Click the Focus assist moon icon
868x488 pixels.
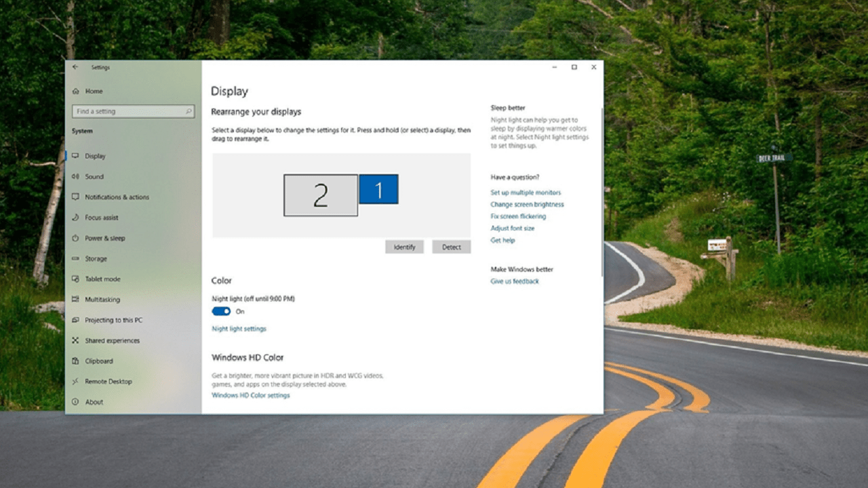pos(75,218)
